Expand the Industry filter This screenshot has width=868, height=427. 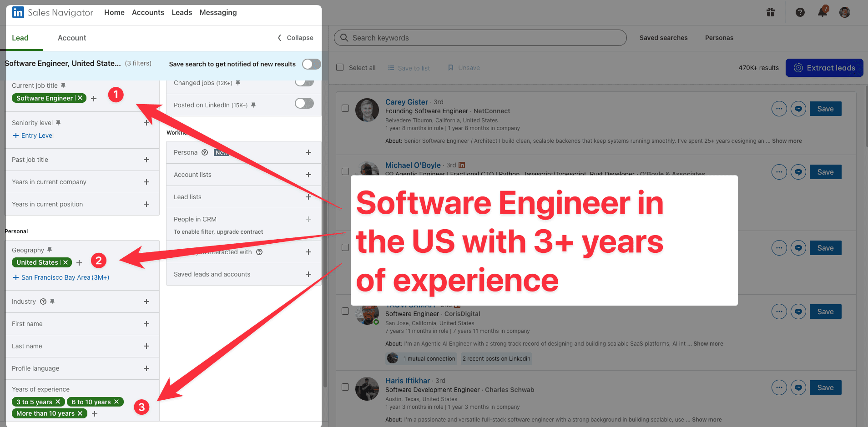[x=146, y=301]
